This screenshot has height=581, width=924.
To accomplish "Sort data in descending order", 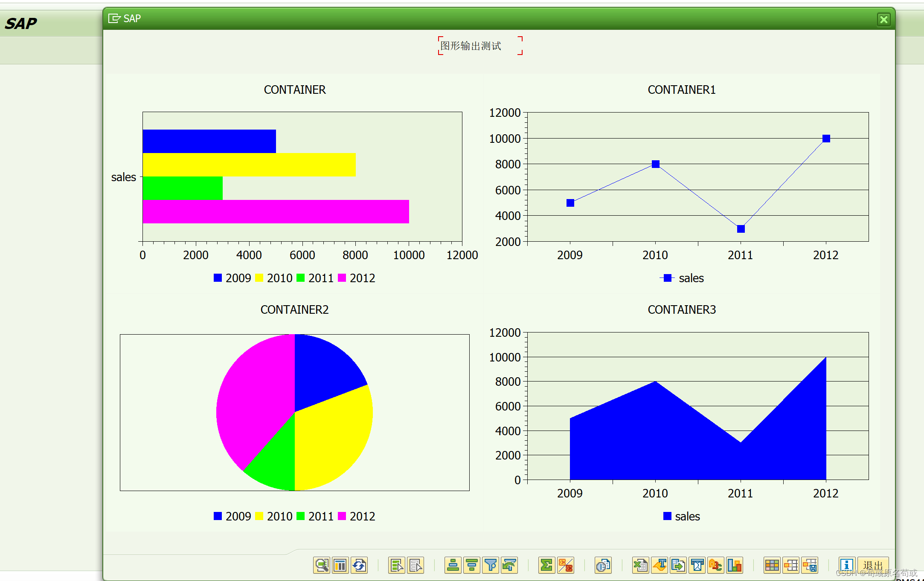I will pos(472,566).
